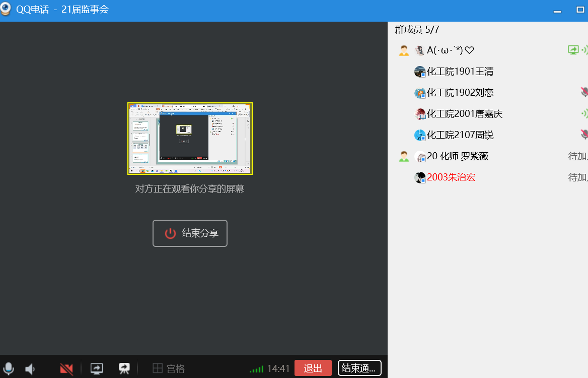The height and width of the screenshot is (378, 588).
Task: Click the 结束通... end call button
Action: coord(359,368)
